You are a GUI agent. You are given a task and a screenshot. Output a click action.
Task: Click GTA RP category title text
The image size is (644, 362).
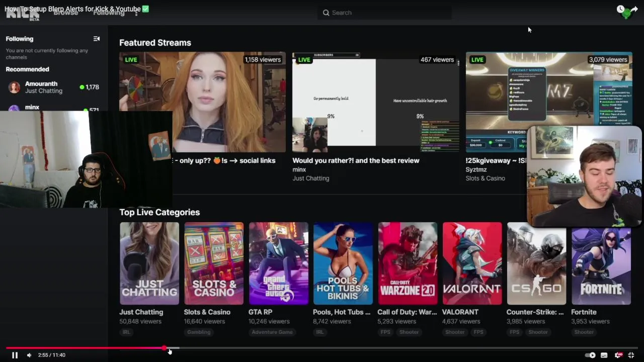tap(260, 312)
